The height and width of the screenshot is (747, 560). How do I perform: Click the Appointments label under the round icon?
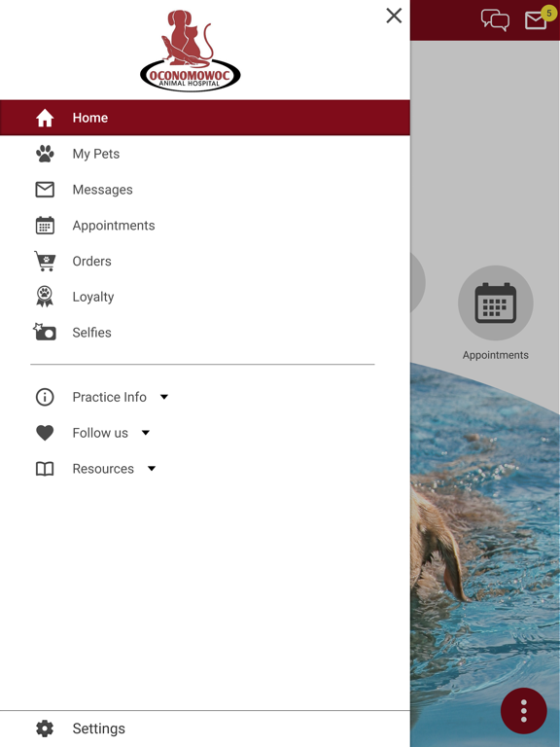[496, 355]
